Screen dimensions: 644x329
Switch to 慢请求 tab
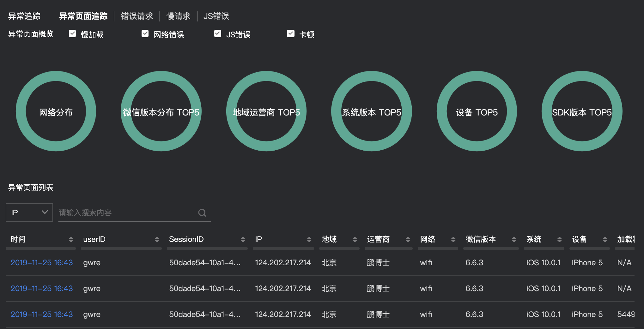[178, 16]
